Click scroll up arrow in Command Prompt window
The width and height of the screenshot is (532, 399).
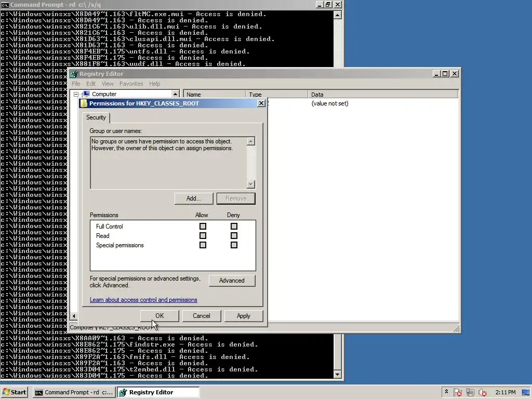click(337, 15)
